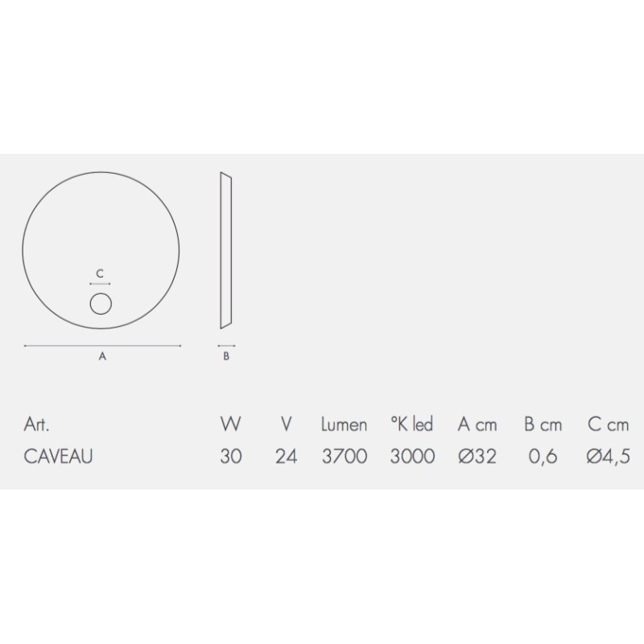Click the A cm column header
The height and width of the screenshot is (644, 644).
(477, 424)
